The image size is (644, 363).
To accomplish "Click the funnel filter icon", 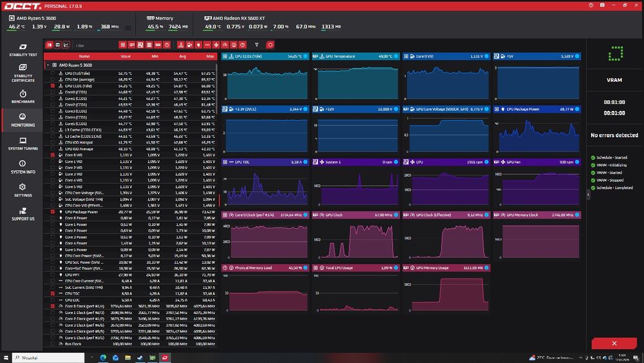I will point(257,44).
